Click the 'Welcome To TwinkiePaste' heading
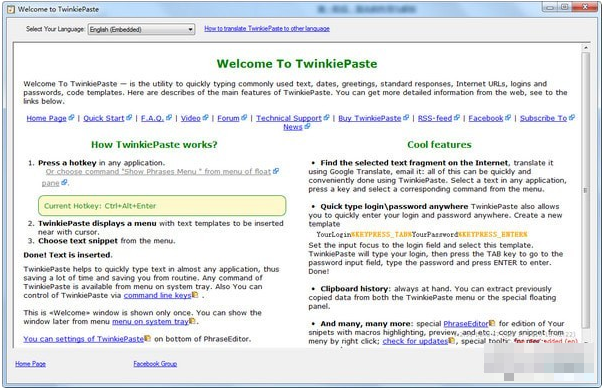Viewport: 603px width, 388px height. [x=297, y=63]
